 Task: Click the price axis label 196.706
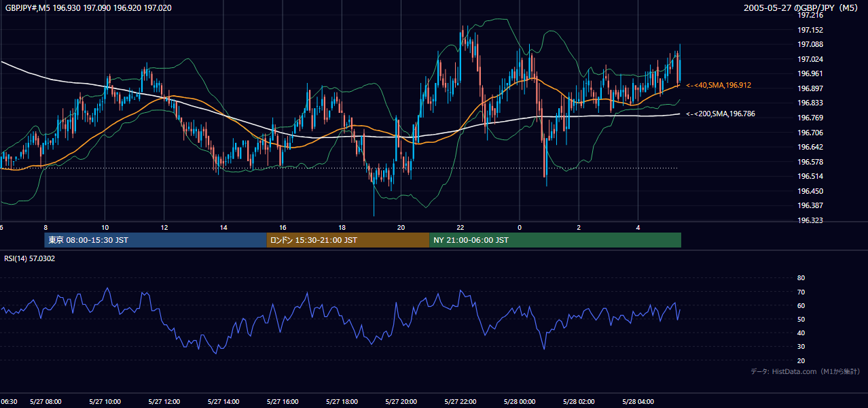pos(810,133)
